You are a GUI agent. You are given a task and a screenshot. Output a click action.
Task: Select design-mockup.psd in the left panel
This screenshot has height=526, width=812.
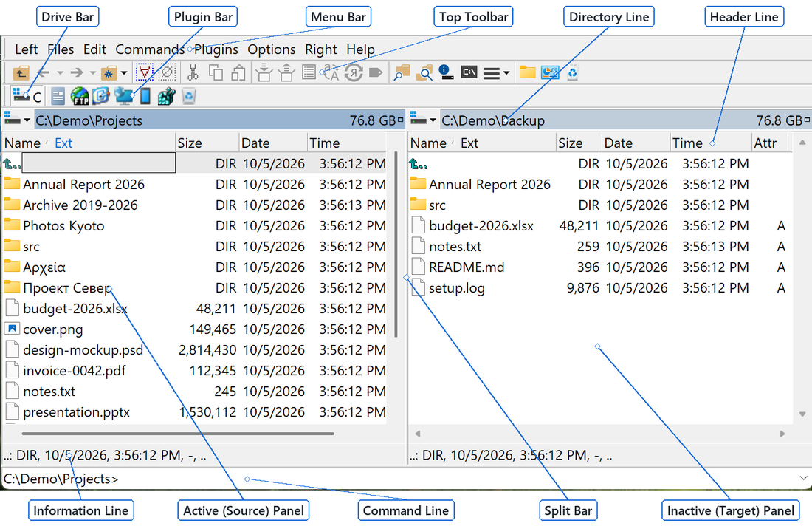pyautogui.click(x=83, y=349)
